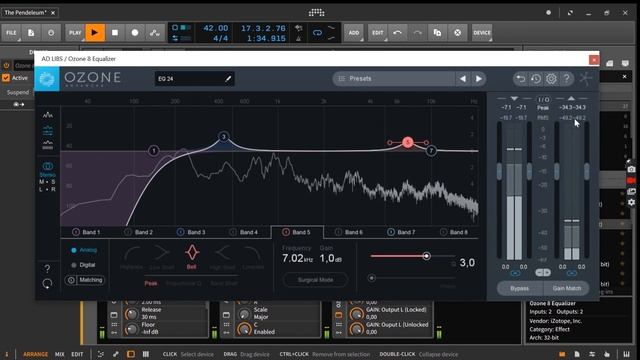Toggle Band 8 power button
Image resolution: width=640 pixels, height=360 pixels.
click(443, 232)
